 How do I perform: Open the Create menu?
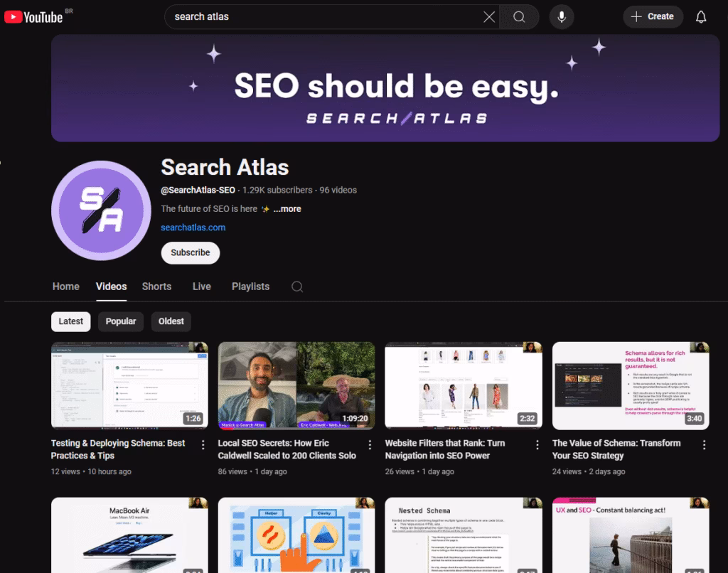pyautogui.click(x=653, y=17)
